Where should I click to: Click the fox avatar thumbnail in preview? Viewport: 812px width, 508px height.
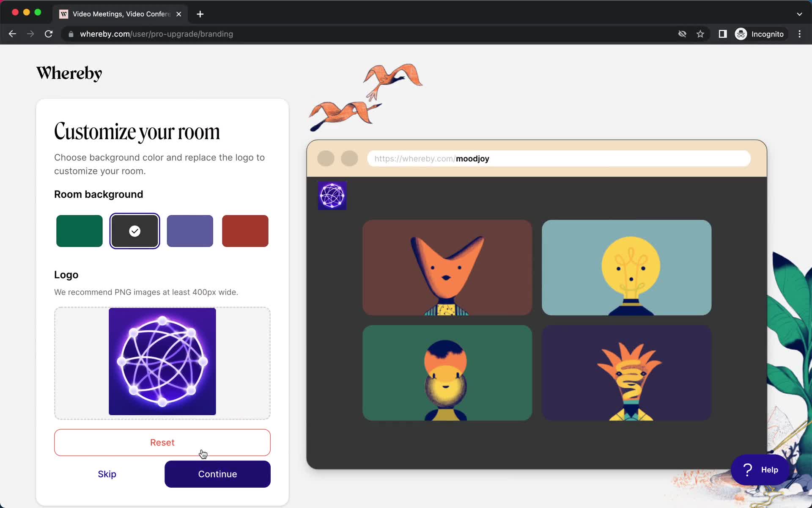[447, 267]
